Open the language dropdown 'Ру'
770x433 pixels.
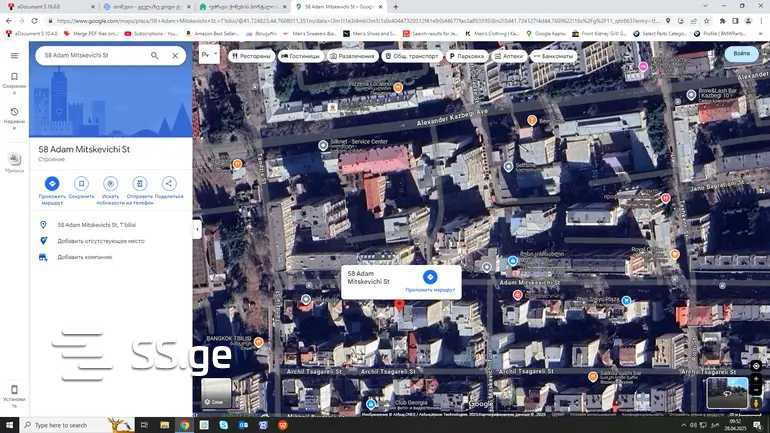click(209, 55)
